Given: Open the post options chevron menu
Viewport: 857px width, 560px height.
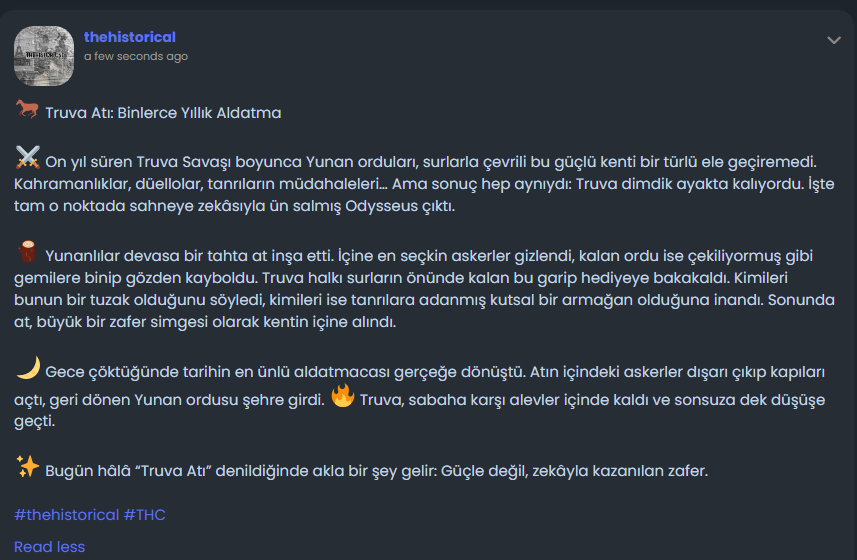Looking at the screenshot, I should (x=834, y=40).
